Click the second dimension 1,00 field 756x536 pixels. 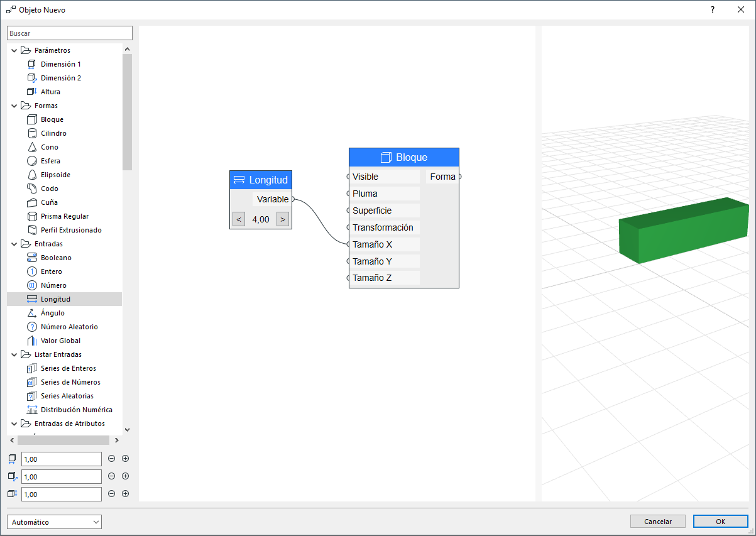click(62, 477)
